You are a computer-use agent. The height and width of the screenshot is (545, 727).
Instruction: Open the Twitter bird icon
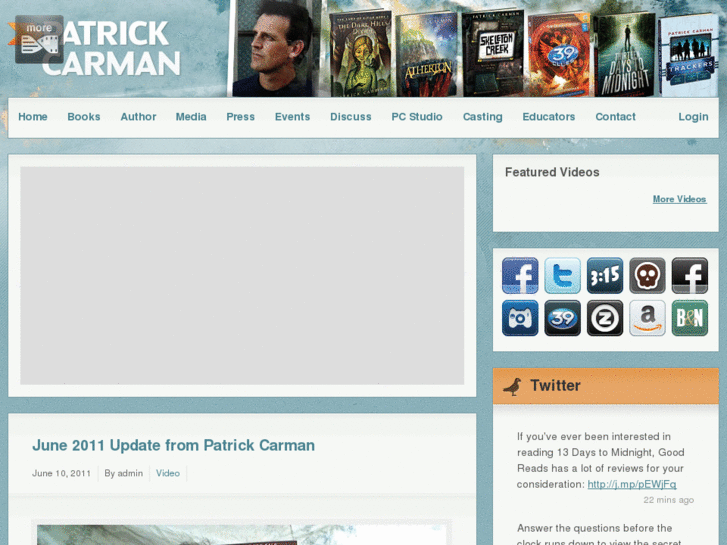click(x=562, y=276)
